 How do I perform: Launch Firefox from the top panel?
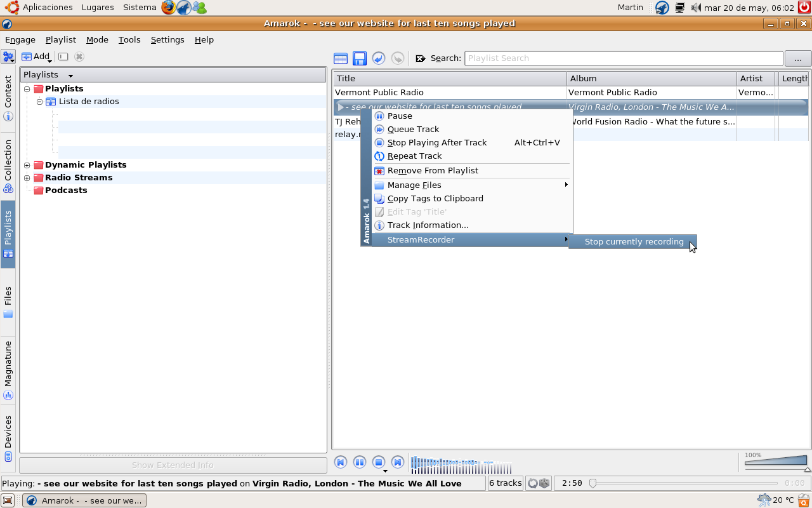click(x=168, y=8)
